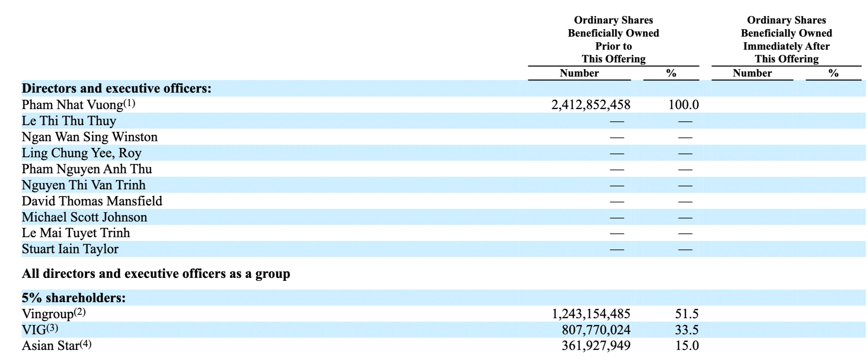Click footnote (1) beside Pham Nhat Vuong

[129, 103]
